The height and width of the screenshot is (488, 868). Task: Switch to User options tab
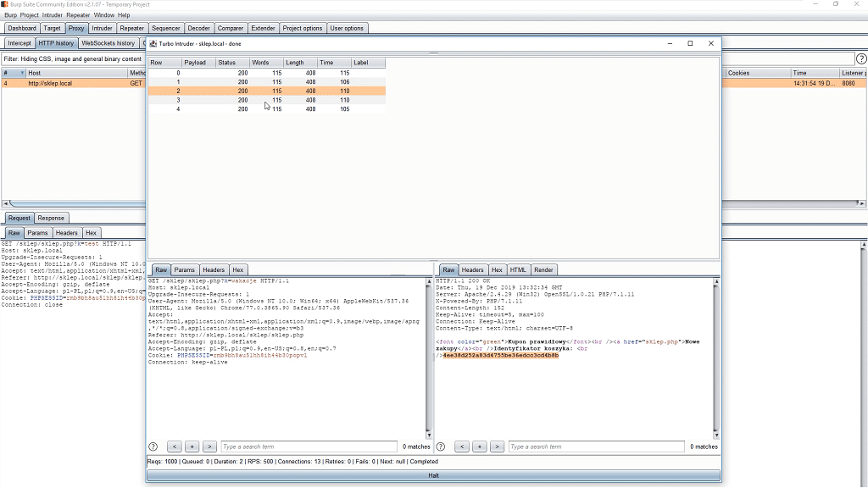click(347, 28)
